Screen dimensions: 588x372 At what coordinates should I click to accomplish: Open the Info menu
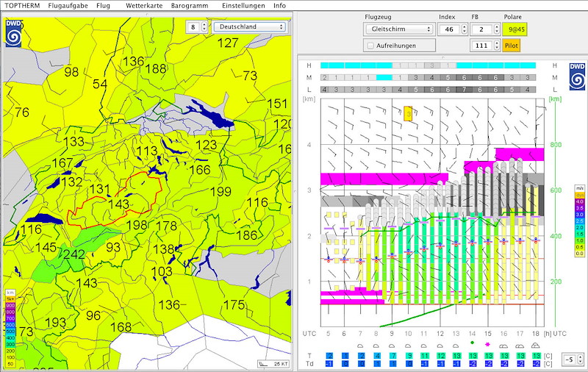pyautogui.click(x=279, y=6)
